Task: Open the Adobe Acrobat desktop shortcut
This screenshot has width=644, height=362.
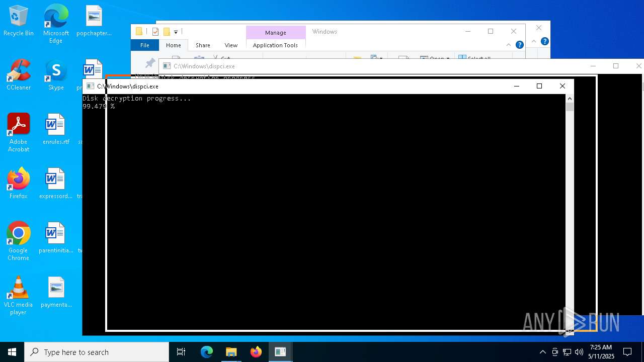Action: (x=19, y=133)
